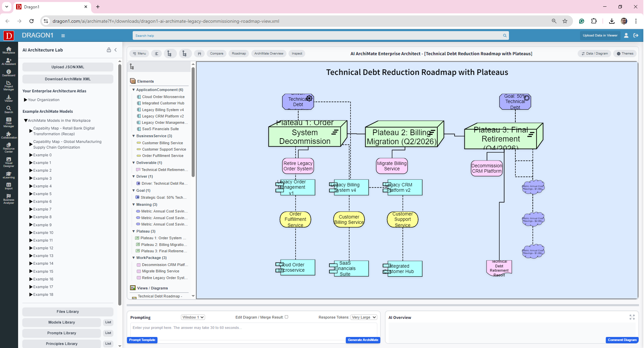Open the Data Manager sidebar icon
644x348 pixels.
tap(9, 122)
